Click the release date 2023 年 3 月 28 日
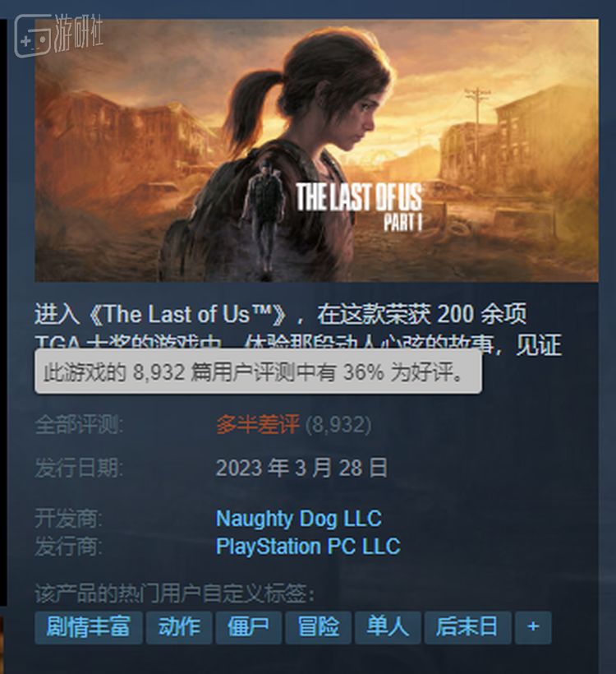This screenshot has height=674, width=616. [x=301, y=468]
